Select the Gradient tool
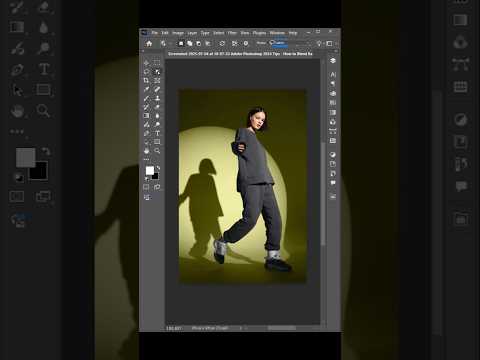 [x=146, y=116]
